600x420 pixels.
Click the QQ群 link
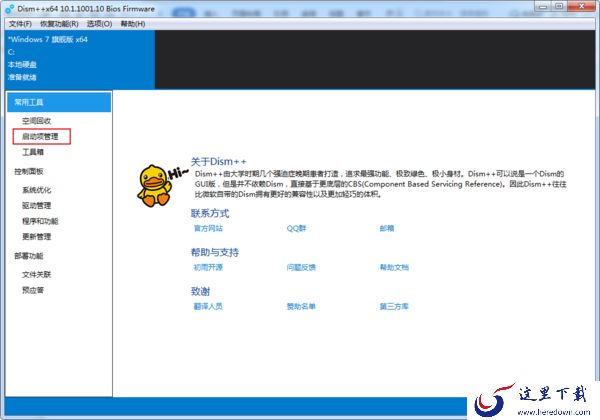[297, 228]
